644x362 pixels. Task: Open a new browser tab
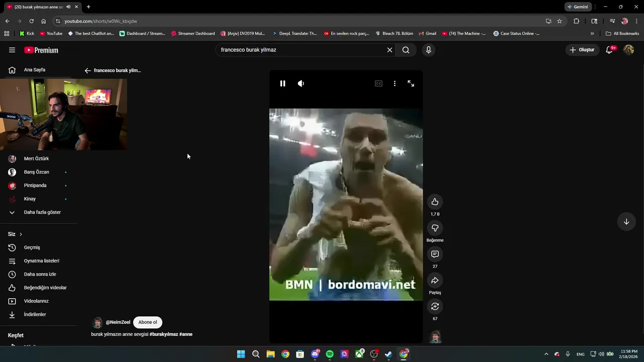(89, 7)
